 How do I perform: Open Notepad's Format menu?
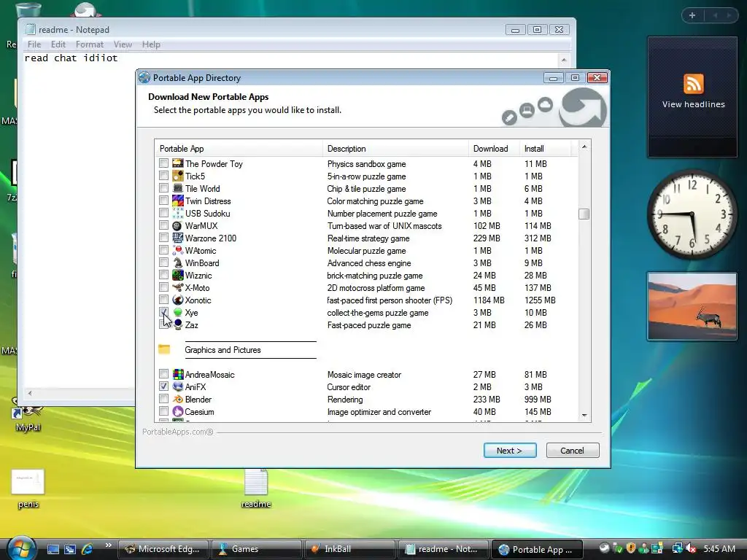pyautogui.click(x=90, y=44)
